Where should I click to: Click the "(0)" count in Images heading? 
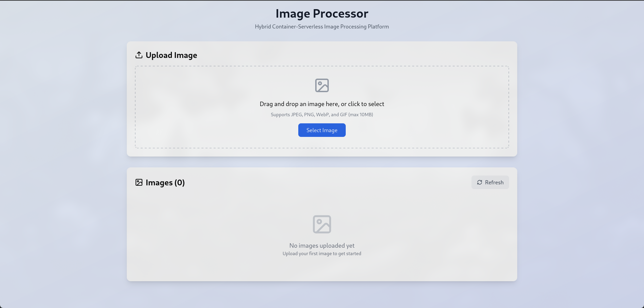click(x=180, y=183)
